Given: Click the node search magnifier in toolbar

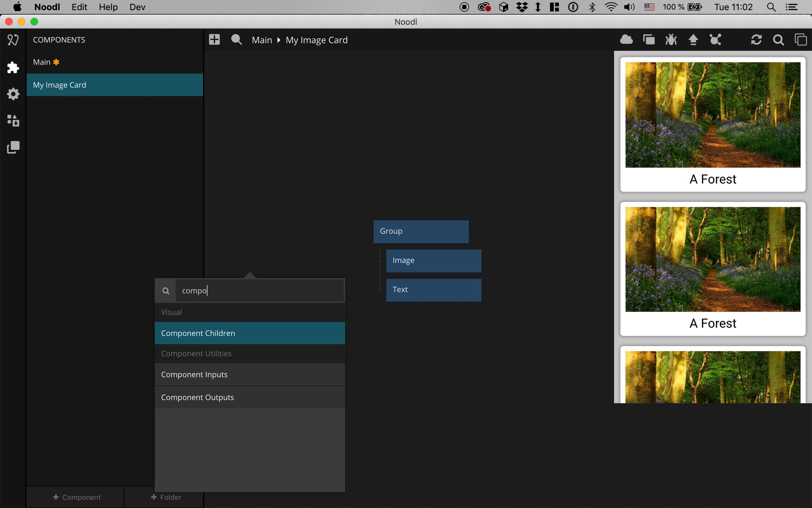Looking at the screenshot, I should click(236, 40).
